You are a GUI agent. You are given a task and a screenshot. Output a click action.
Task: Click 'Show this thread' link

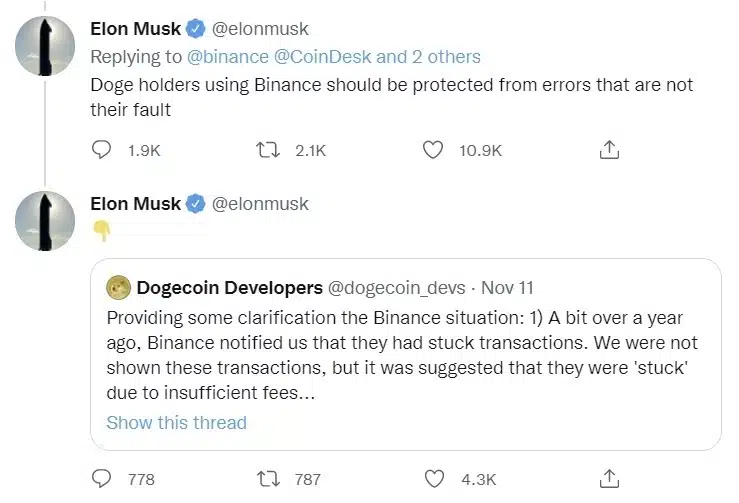click(x=176, y=422)
